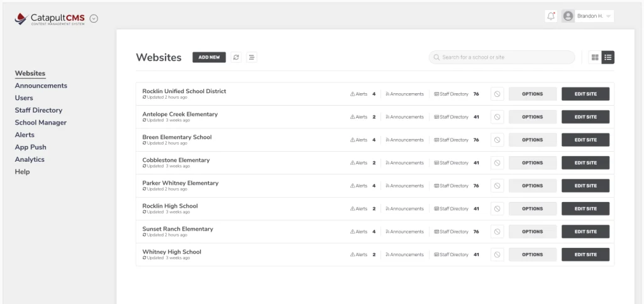Open the notifications bell
Screen dimensions: 644x304
[551, 16]
